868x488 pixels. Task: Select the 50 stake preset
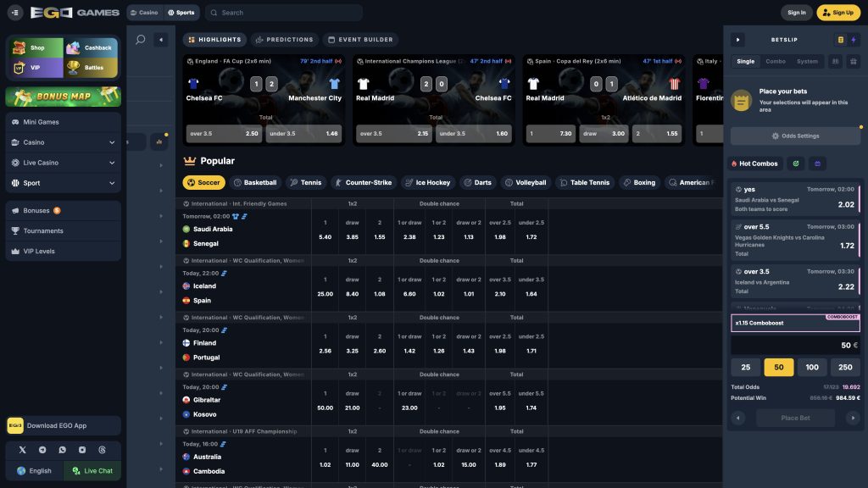(779, 368)
